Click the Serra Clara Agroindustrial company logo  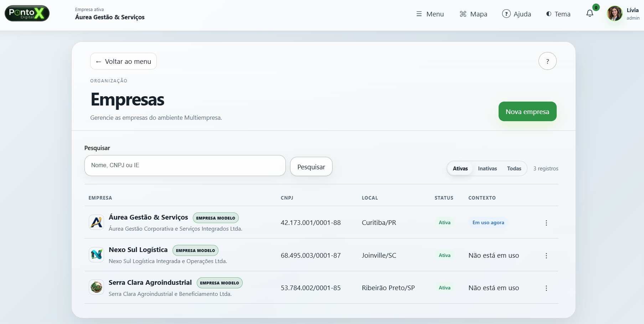96,287
